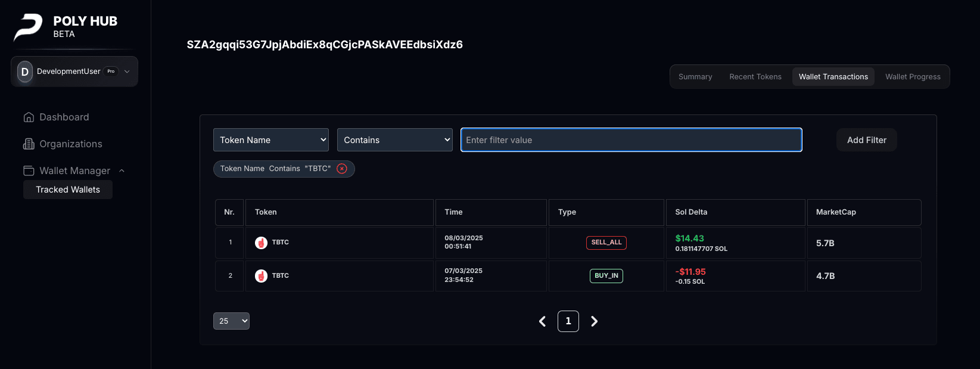
Task: Click the Nr. column header
Action: point(229,212)
